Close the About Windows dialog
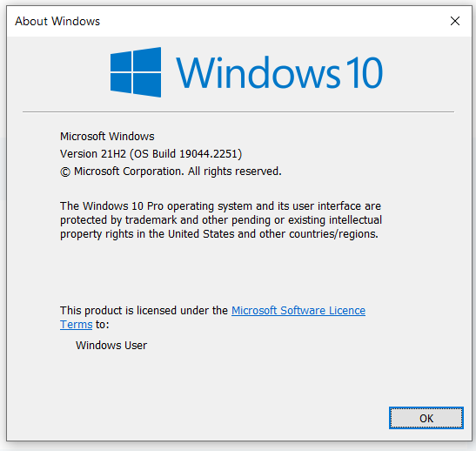 [455, 21]
